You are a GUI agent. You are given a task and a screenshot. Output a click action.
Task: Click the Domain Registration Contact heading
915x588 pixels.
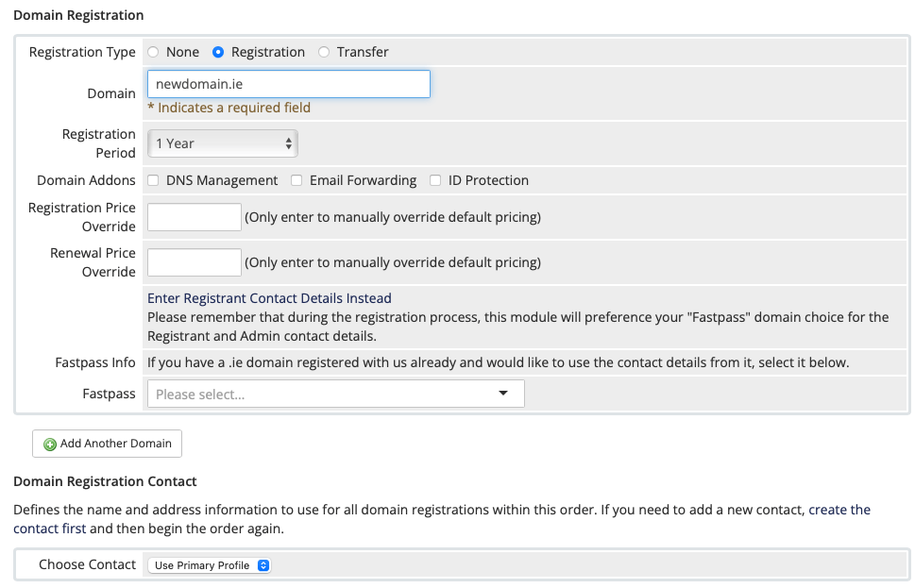pyautogui.click(x=105, y=481)
